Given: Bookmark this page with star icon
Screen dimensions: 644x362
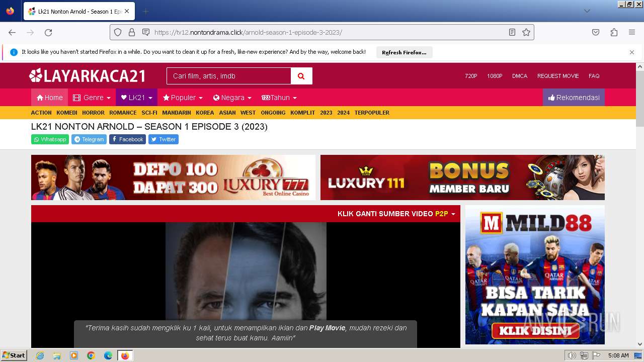Looking at the screenshot, I should coord(526,32).
